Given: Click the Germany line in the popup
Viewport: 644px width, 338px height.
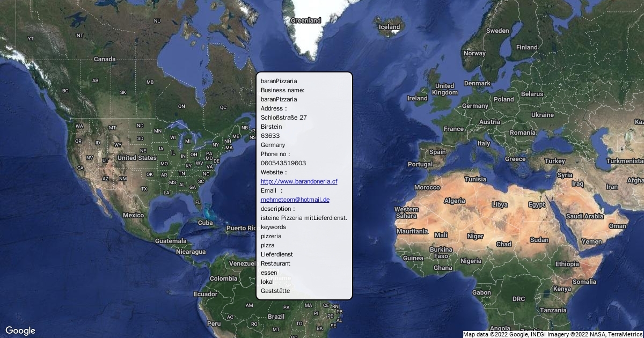Looking at the screenshot, I should click(273, 145).
